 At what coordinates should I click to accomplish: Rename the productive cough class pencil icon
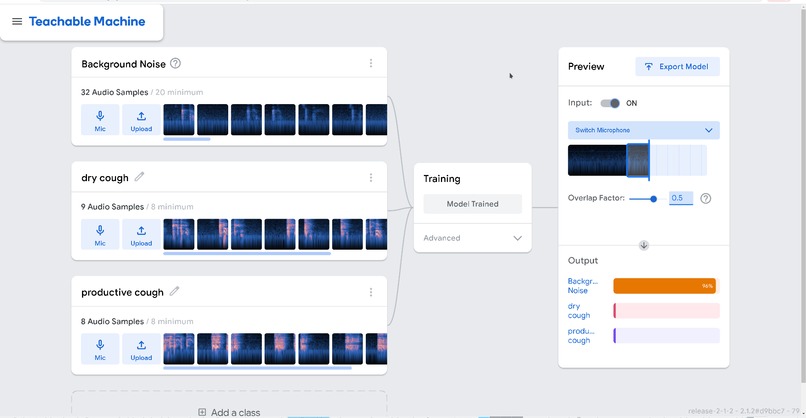174,292
